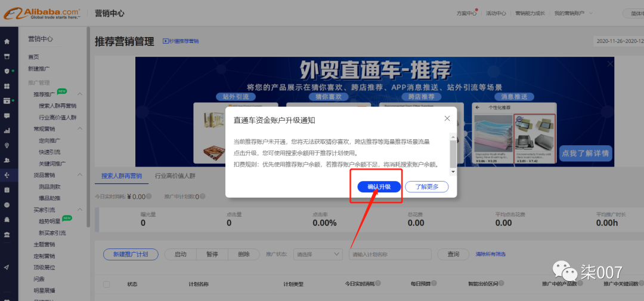Open the speech bubble messages icon in the sidebar
644x301 pixels.
[x=7, y=116]
